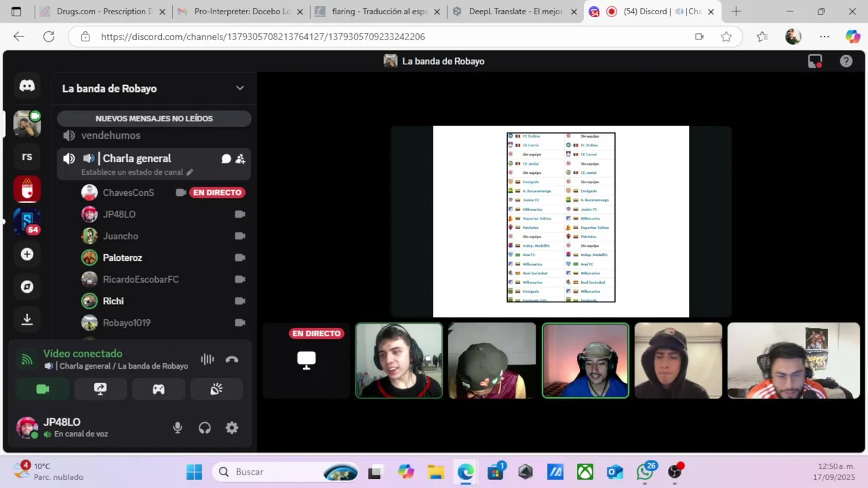The width and height of the screenshot is (868, 488).
Task: Toggle noise suppression waveform icon
Action: click(208, 359)
